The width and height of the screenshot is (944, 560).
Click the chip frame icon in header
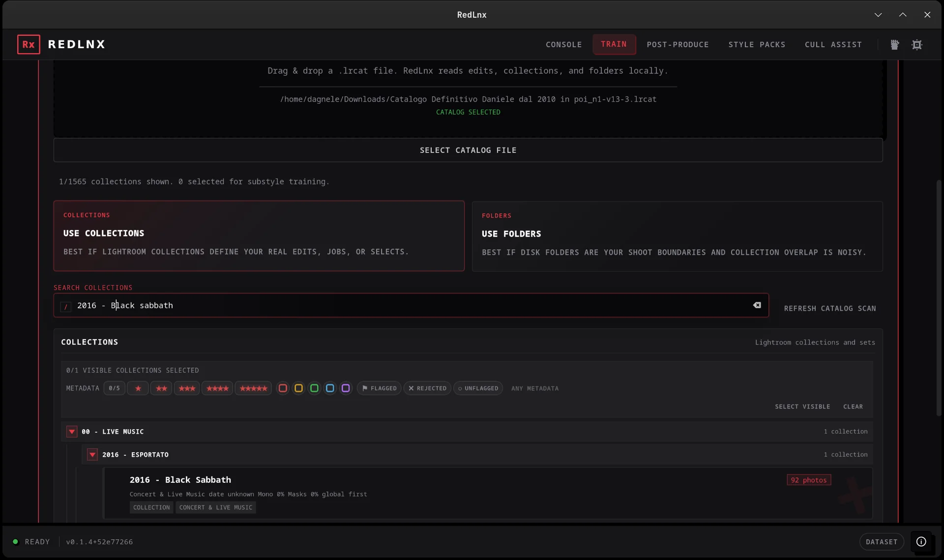pos(917,45)
